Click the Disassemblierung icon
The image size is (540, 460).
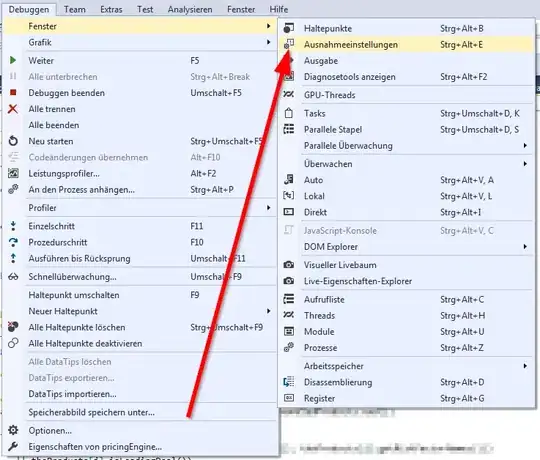pyautogui.click(x=289, y=381)
